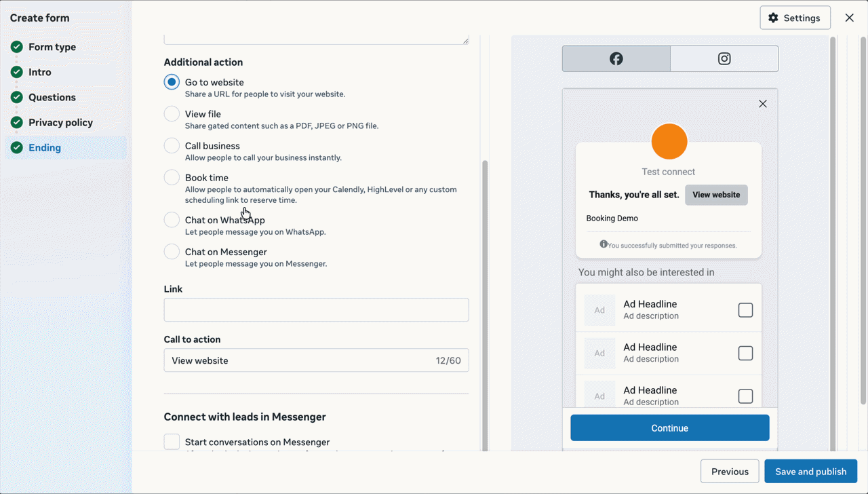Click the orange profile avatar in preview

point(669,142)
